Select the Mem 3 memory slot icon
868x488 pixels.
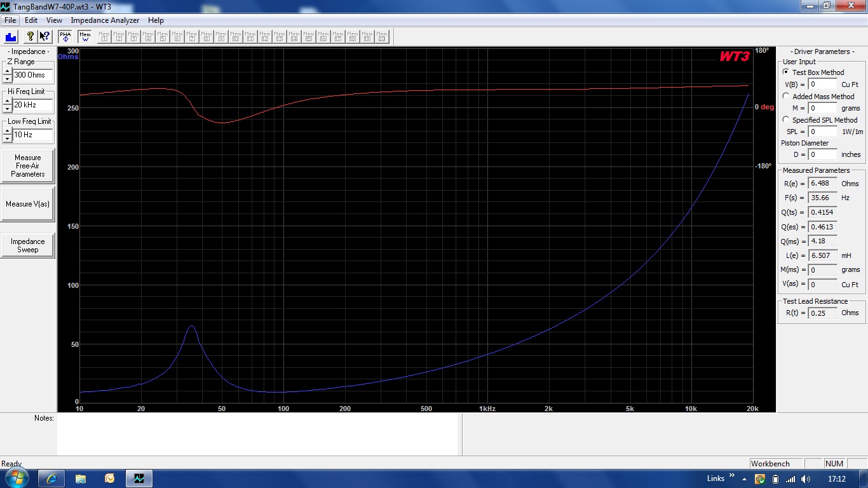133,36
